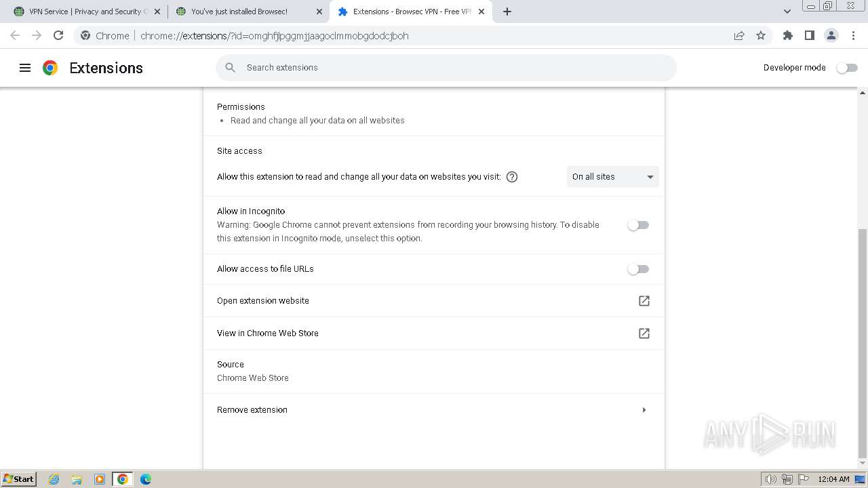Click the Chrome icon in the taskbar
The height and width of the screenshot is (488, 868).
pyautogui.click(x=123, y=479)
